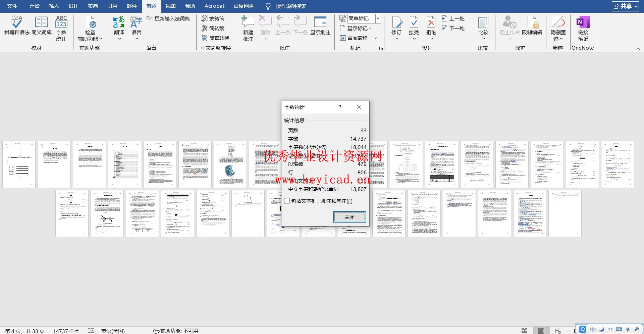Open the accessibility checker (检查辅助功能)
Image resolution: width=644 pixels, height=334 pixels.
(90, 28)
